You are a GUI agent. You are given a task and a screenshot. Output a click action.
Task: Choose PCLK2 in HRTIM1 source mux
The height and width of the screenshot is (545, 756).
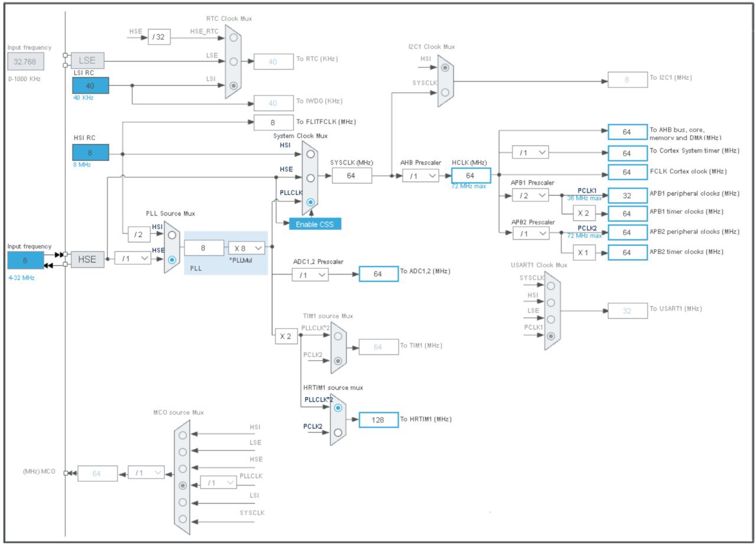point(338,432)
